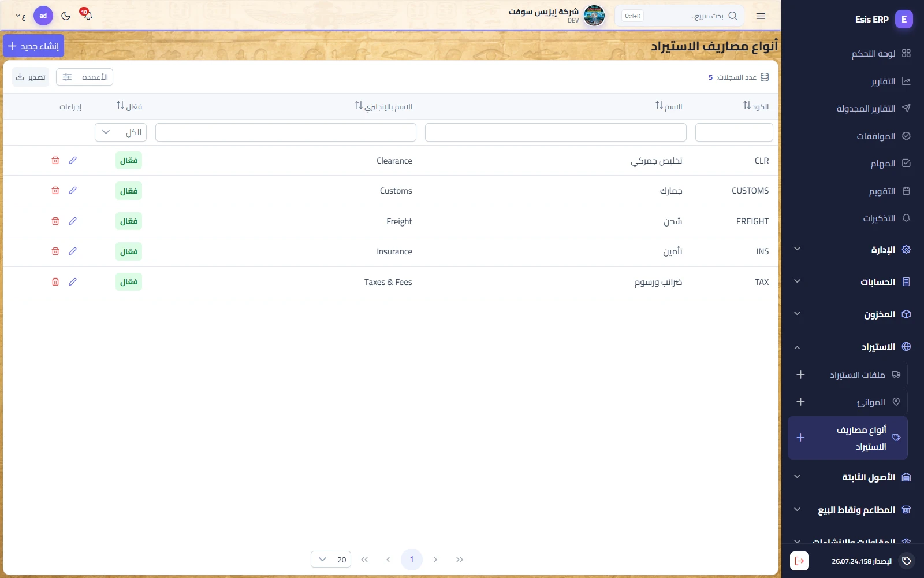Click the الاسم filter input

[x=556, y=132]
